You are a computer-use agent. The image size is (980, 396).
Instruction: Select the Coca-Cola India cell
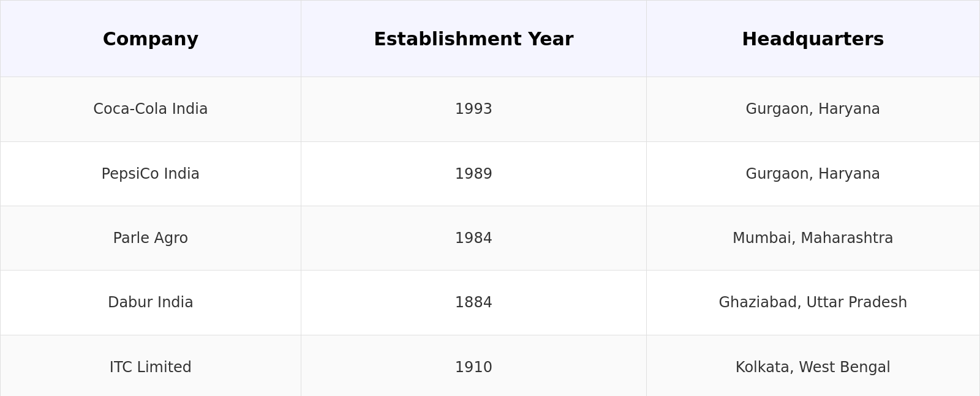click(x=151, y=109)
